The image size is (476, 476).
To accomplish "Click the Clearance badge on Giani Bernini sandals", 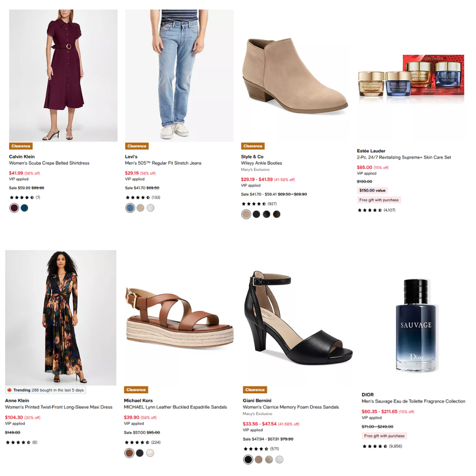I will click(x=255, y=390).
